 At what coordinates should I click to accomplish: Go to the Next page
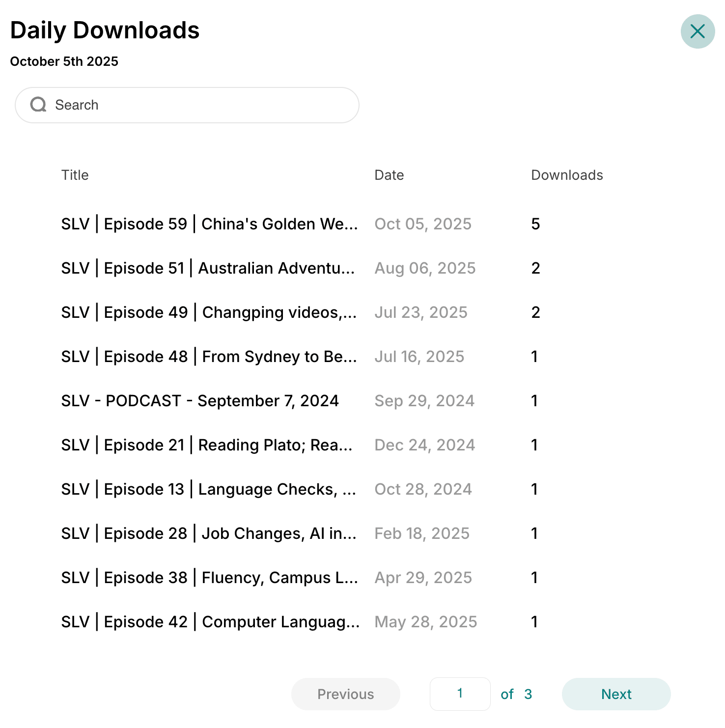(x=615, y=694)
